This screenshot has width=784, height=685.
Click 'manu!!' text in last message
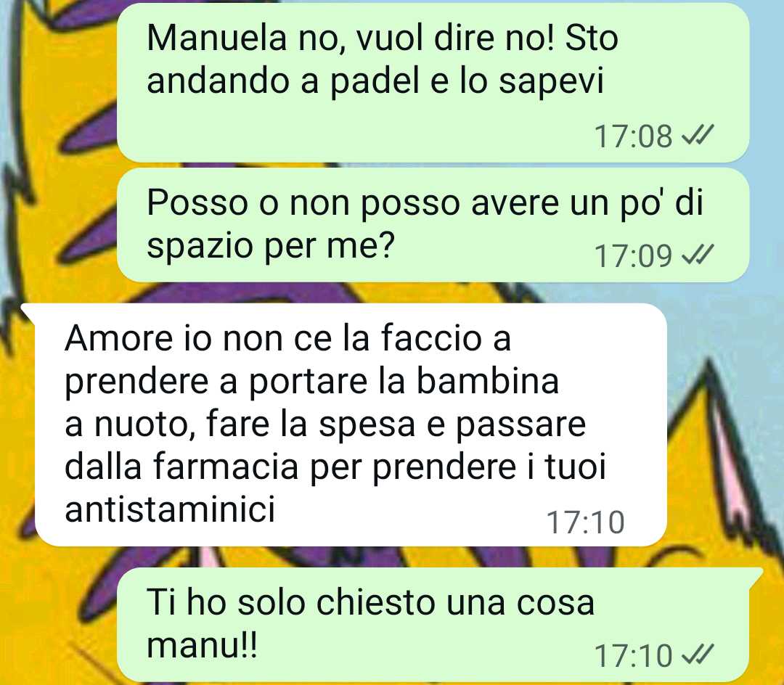[x=202, y=645]
